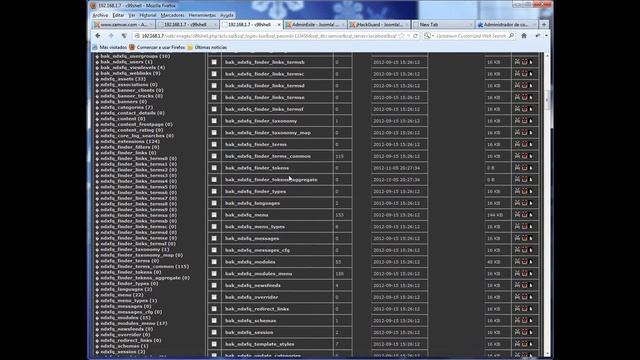
Task: Mark checkbox for bak_ndxfq_schemas
Action: [214, 320]
